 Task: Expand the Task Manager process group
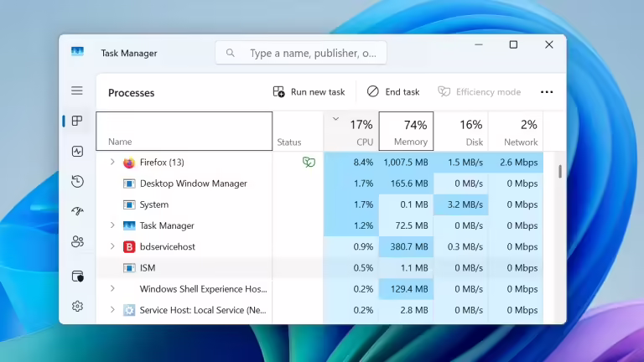112,225
